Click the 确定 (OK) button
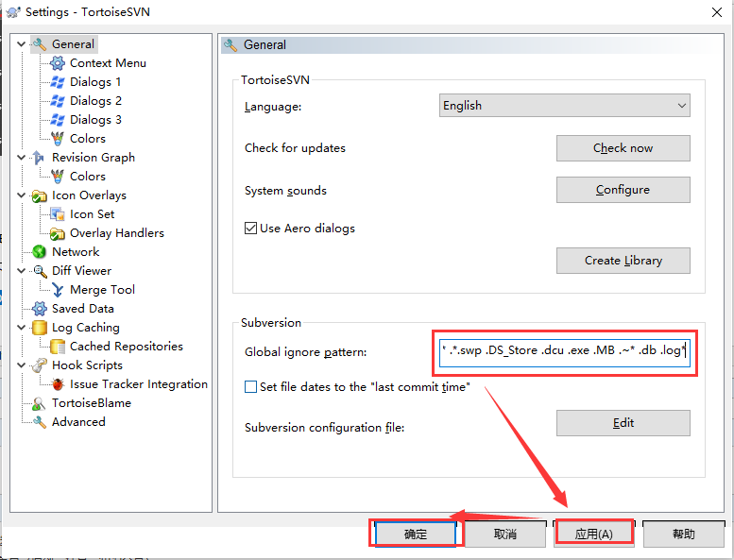 [x=416, y=534]
